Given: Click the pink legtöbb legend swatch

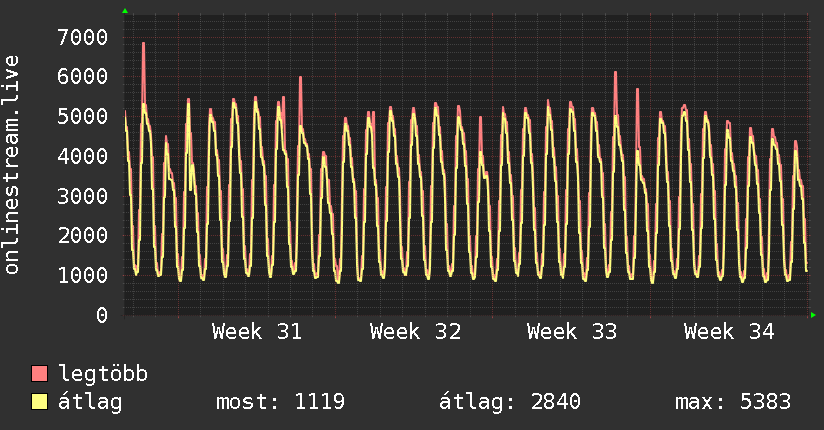Looking at the screenshot, I should (39, 373).
